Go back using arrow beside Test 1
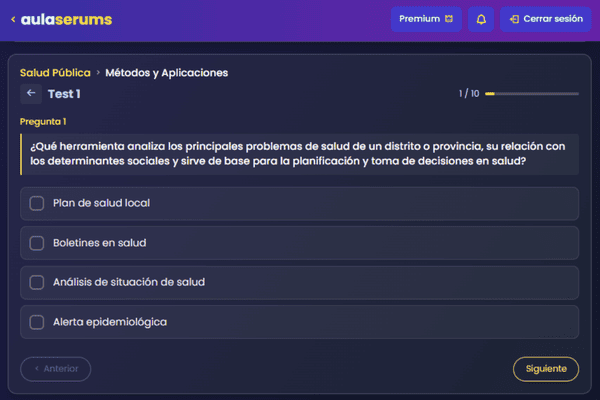 (x=32, y=93)
